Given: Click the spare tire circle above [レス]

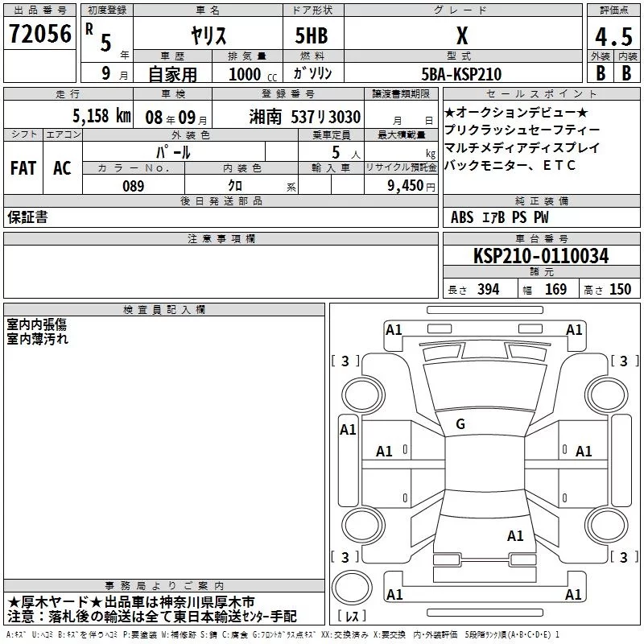Looking at the screenshot, I should click(352, 587).
